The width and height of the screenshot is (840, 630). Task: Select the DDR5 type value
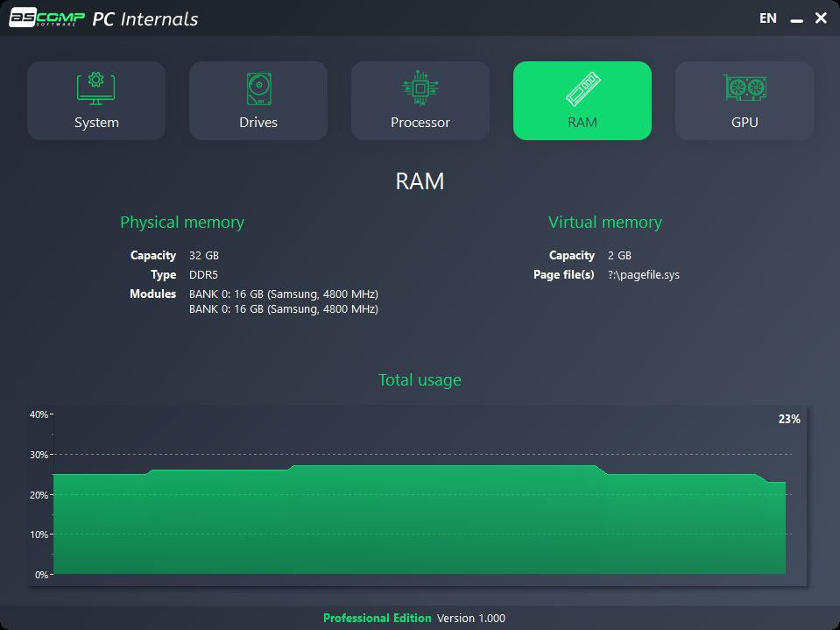203,275
